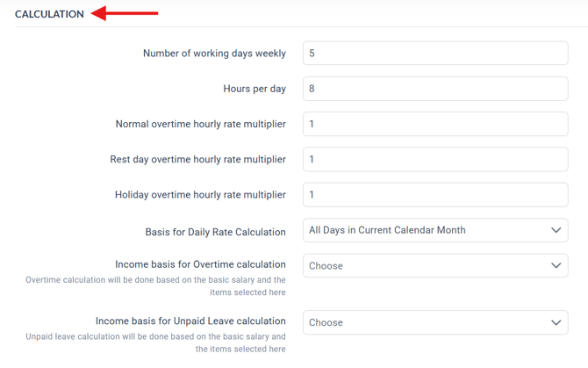The image size is (588, 368).
Task: Click the Normal overtime hourly rate multiplier label
Action: (200, 124)
